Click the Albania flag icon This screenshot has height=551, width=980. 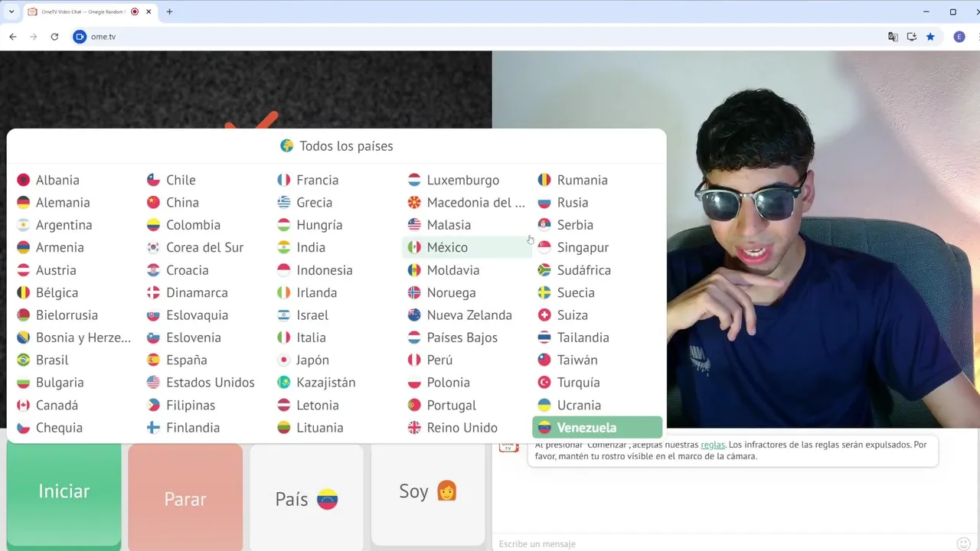click(x=23, y=180)
